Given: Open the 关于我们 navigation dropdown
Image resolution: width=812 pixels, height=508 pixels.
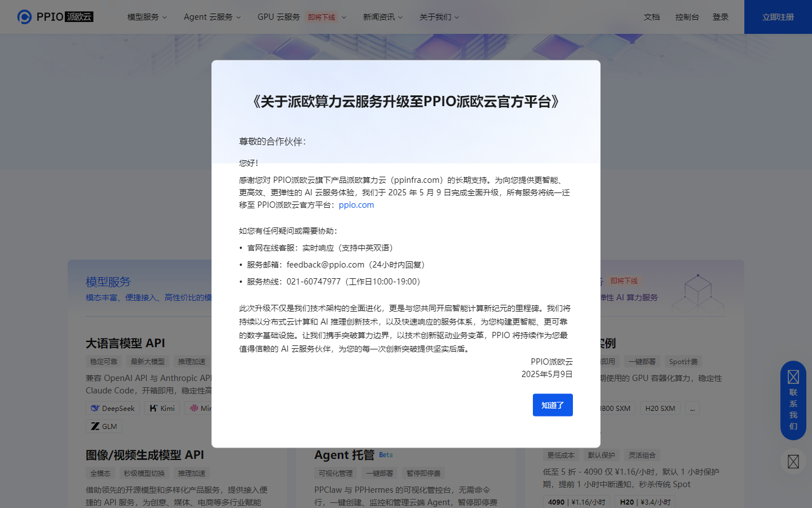Looking at the screenshot, I should [439, 17].
